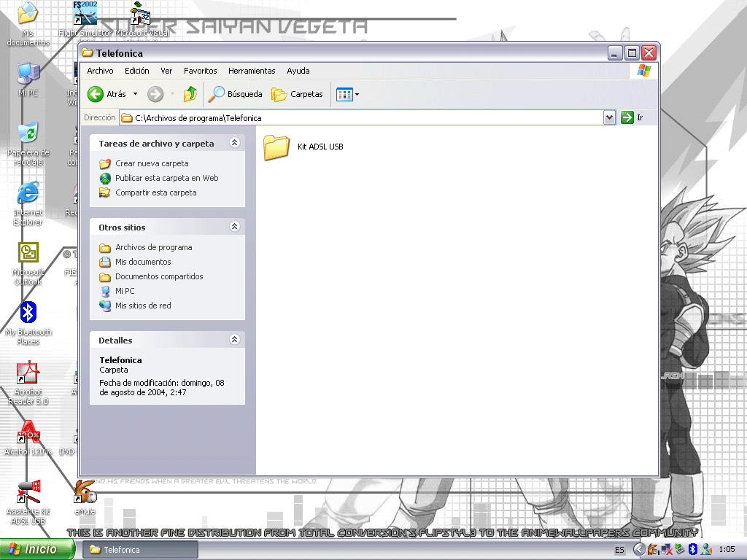Select the eMule desktop shortcut
Viewport: 747px width, 560px height.
pyautogui.click(x=85, y=498)
